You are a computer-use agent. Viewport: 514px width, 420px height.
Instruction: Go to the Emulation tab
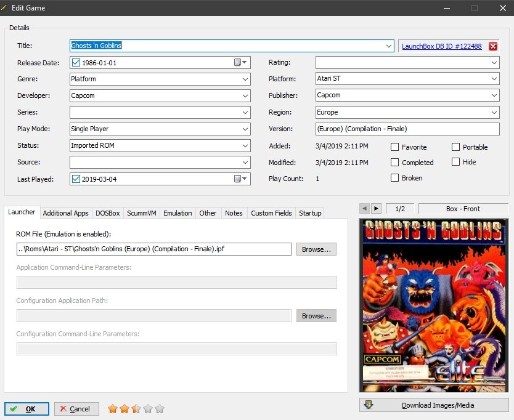[x=177, y=213]
